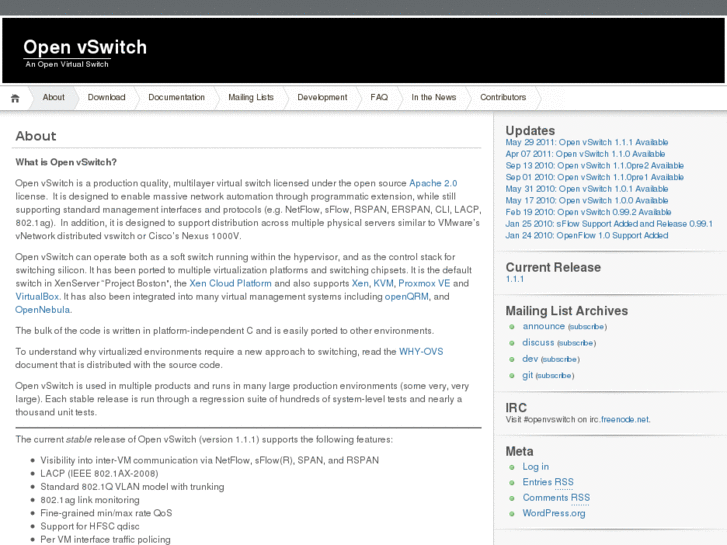727x545 pixels.
Task: Open Feb 19 2010 Open vSwitch 0.99.2 update
Action: (588, 212)
